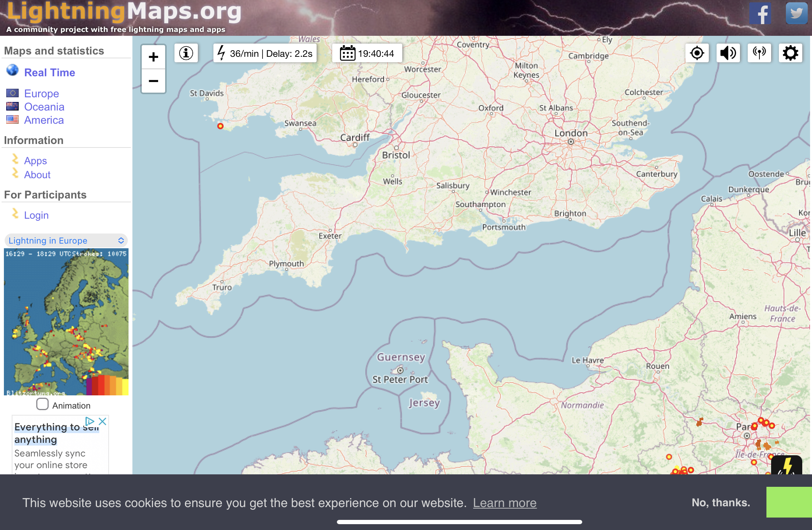Viewport: 812px width, 530px height.
Task: Click the Plymouth label on the map
Action: (286, 264)
